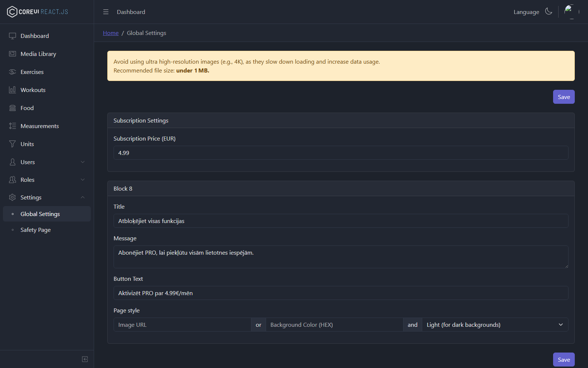588x368 pixels.
Task: Open the Language menu
Action: [x=526, y=12]
